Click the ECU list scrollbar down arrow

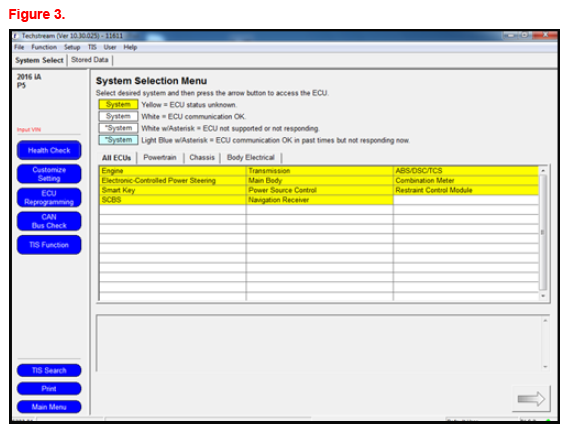pos(543,296)
